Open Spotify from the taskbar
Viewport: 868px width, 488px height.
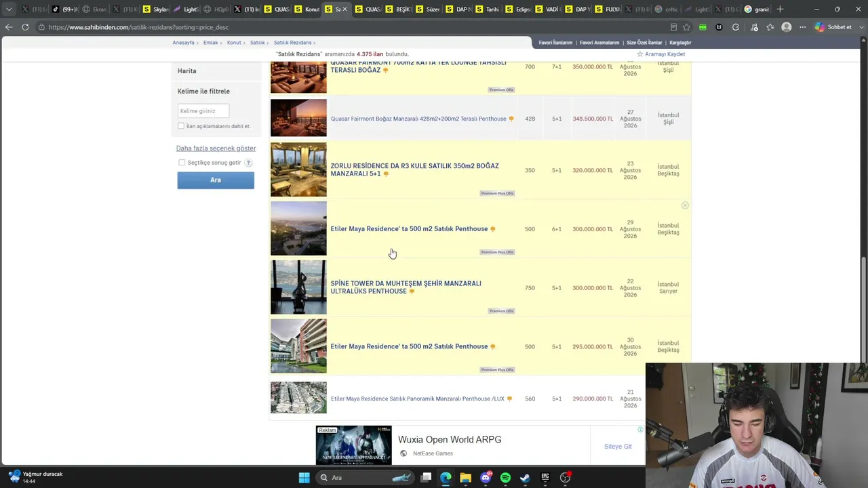point(505,478)
